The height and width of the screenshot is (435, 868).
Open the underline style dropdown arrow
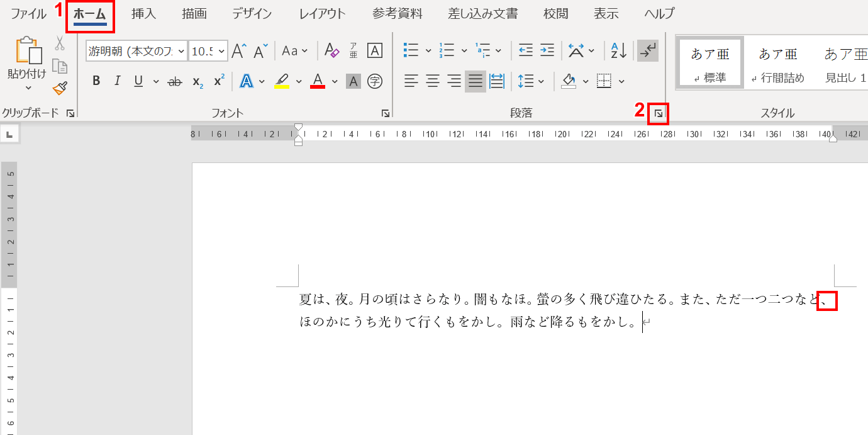155,81
